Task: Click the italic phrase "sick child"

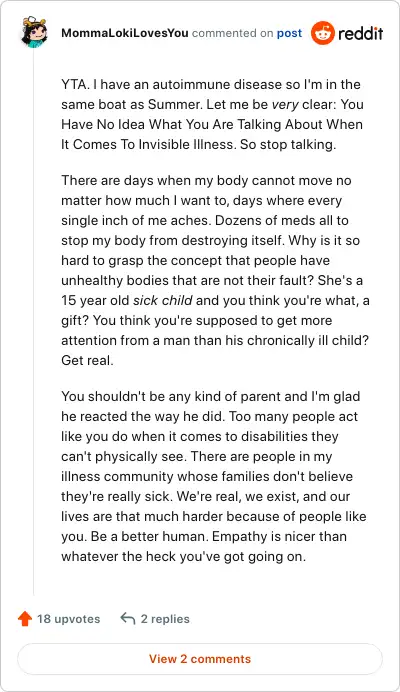Action: (162, 301)
